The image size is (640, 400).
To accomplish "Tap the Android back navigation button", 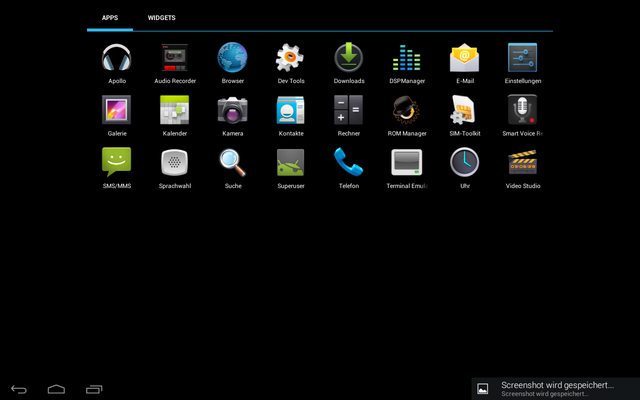I will (19, 388).
